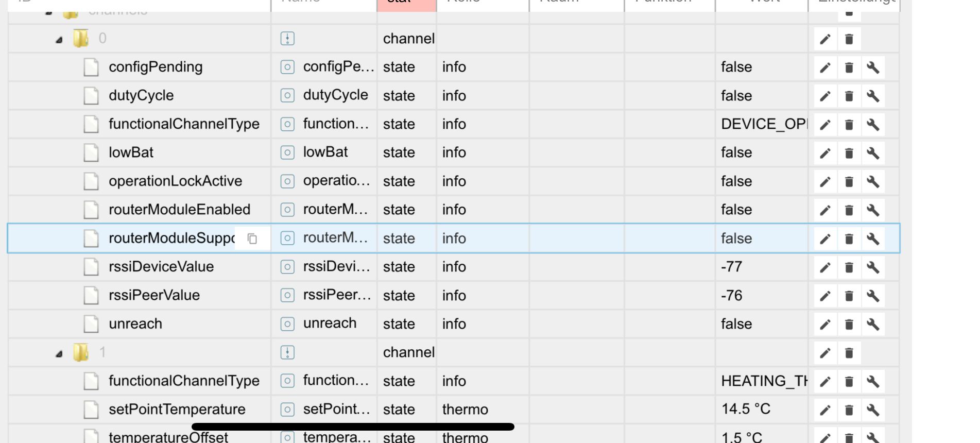The image size is (980, 443).
Task: Open wrench settings for rssiDeviceValue
Action: (x=873, y=267)
